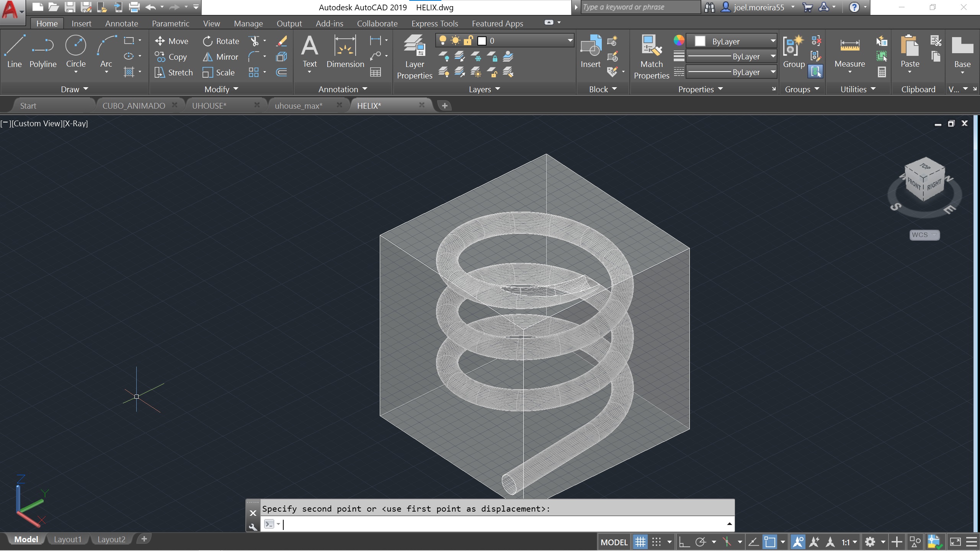Open the Layer Properties manager
This screenshot has width=980, height=551.
pos(415,57)
